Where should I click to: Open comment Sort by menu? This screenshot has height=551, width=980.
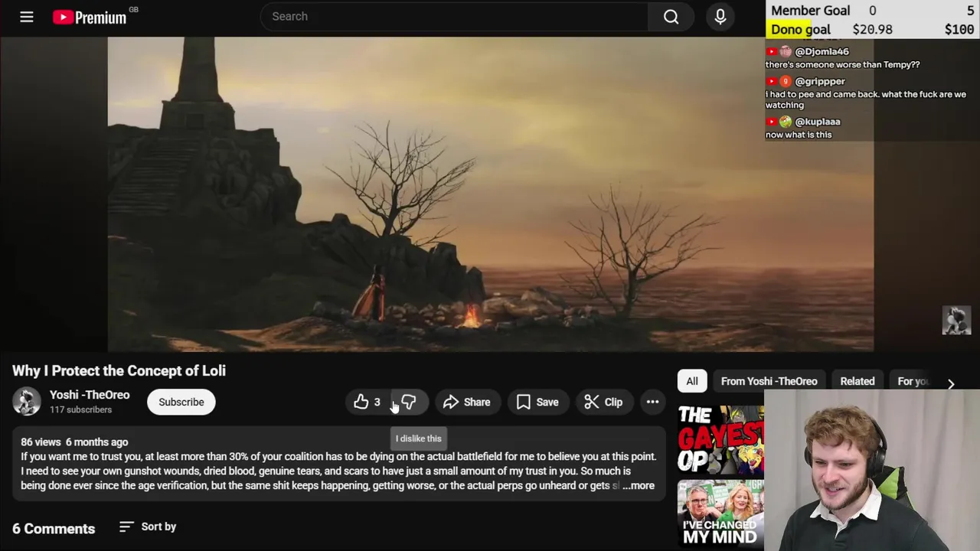148,527
